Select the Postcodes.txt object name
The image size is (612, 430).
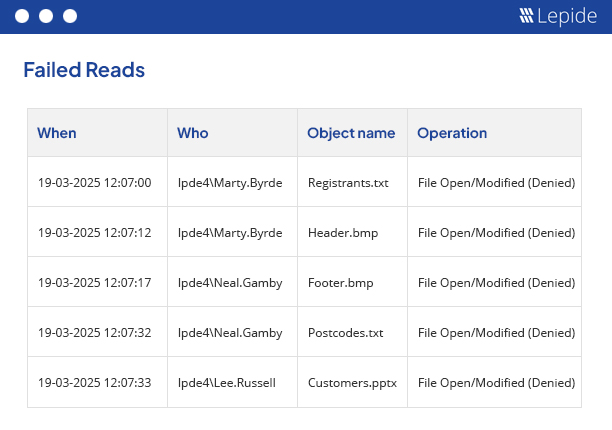tap(346, 333)
